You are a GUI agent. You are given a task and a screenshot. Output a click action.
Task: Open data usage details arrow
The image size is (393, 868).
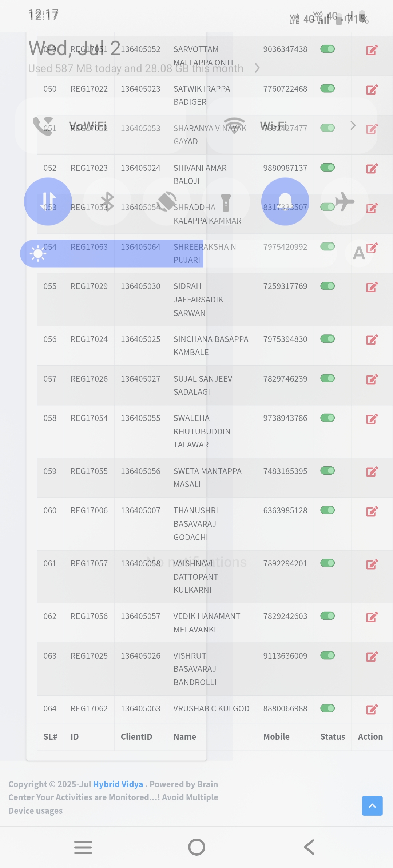(257, 68)
